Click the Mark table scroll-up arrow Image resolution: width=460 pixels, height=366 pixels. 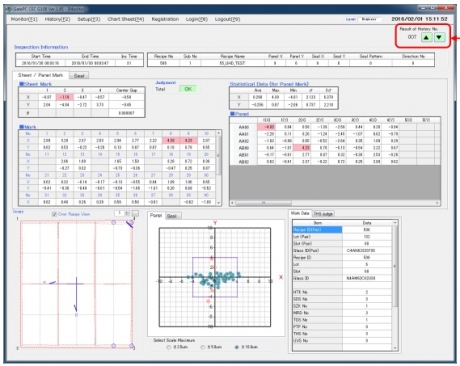click(x=219, y=133)
